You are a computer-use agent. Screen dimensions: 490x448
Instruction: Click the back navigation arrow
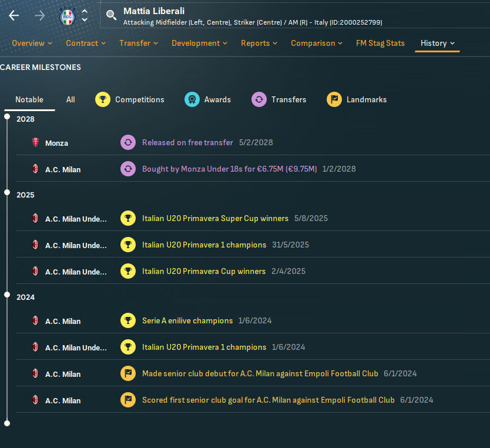coord(14,16)
